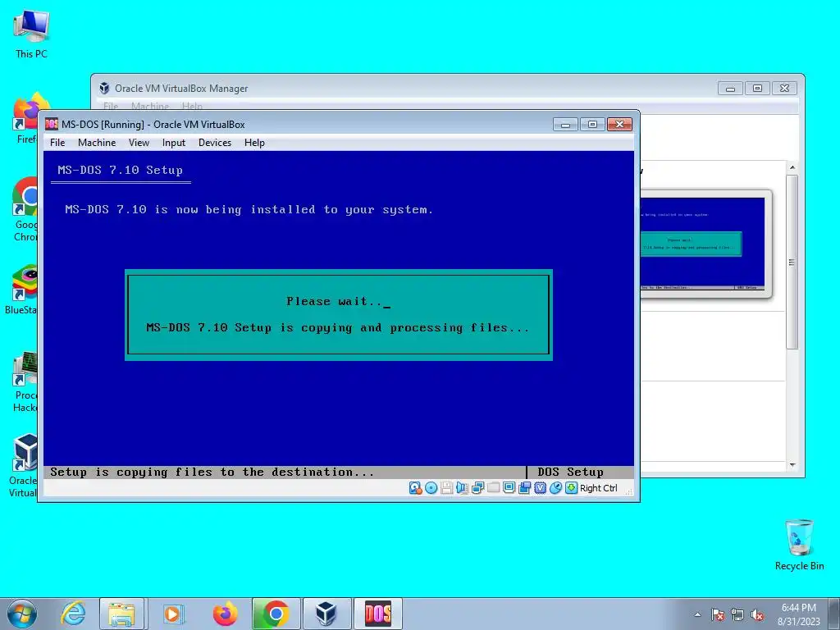Viewport: 840px width, 630px height.
Task: Click 'Setup is copying files to the destination...' status
Action: (x=212, y=472)
